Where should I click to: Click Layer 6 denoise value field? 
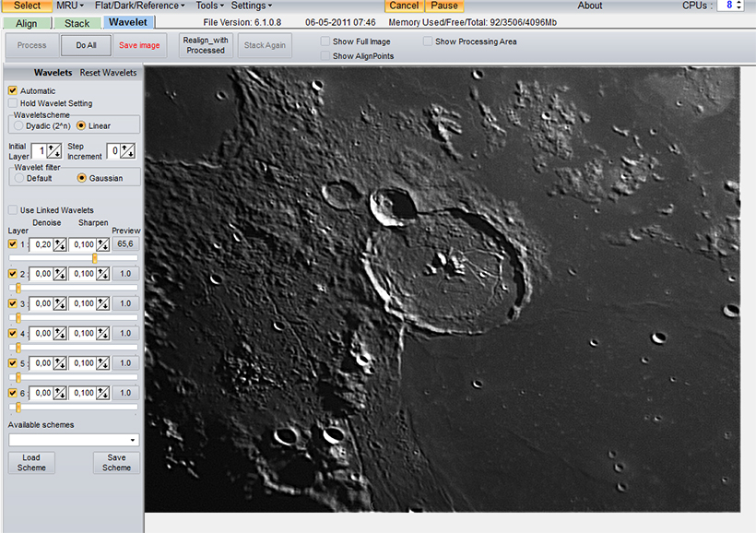click(41, 394)
